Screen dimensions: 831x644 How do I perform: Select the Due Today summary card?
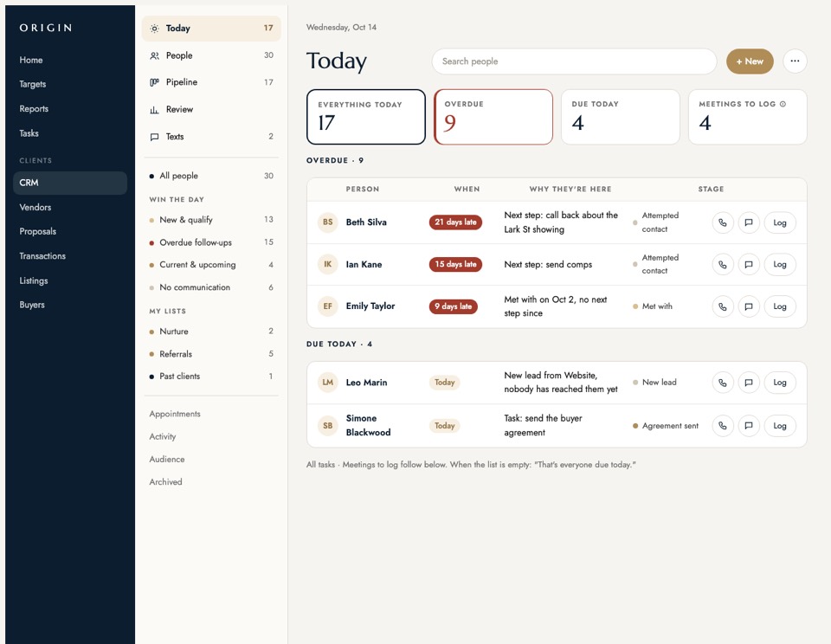[x=620, y=117]
